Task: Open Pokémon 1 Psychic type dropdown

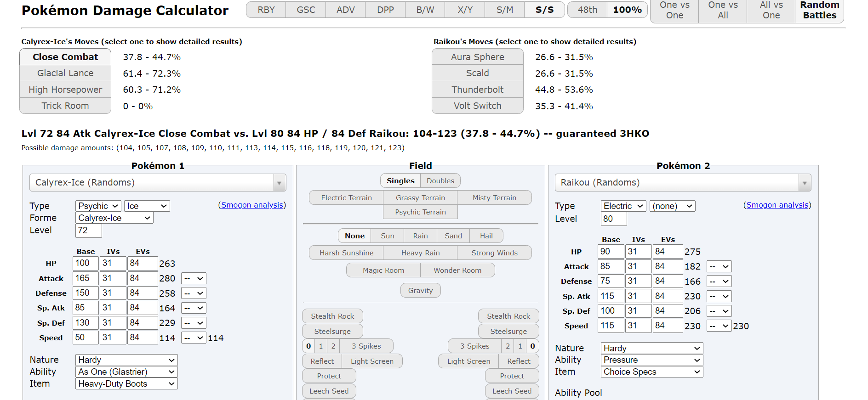Action: (98, 206)
